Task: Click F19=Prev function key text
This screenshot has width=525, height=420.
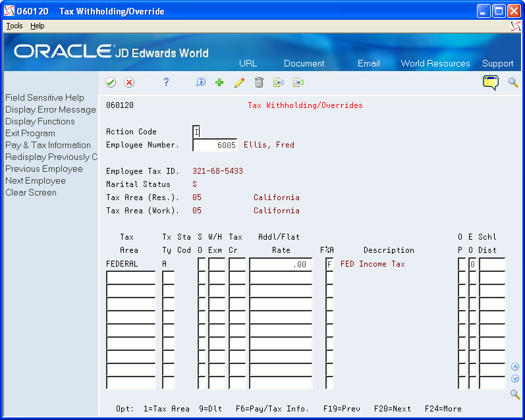Action: 341,409
